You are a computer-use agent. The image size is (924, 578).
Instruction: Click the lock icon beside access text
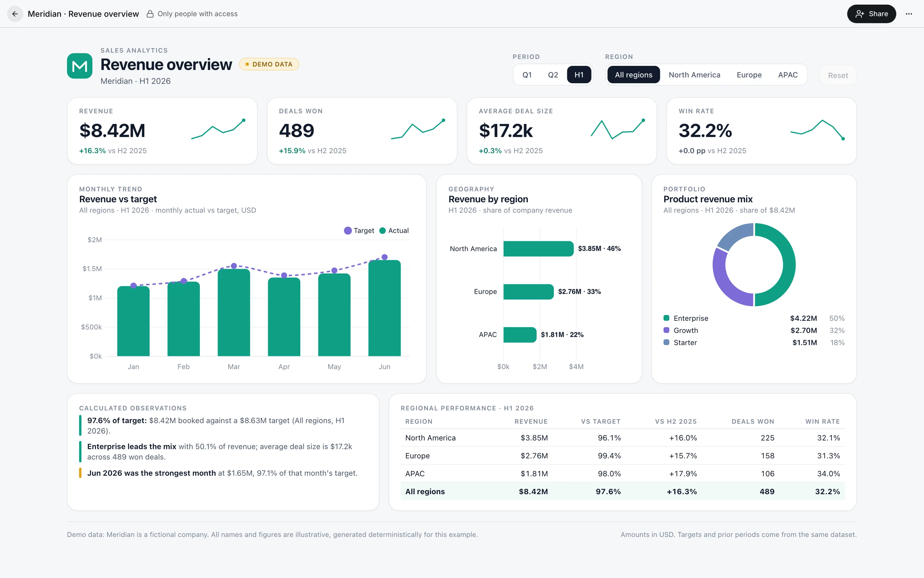(150, 14)
